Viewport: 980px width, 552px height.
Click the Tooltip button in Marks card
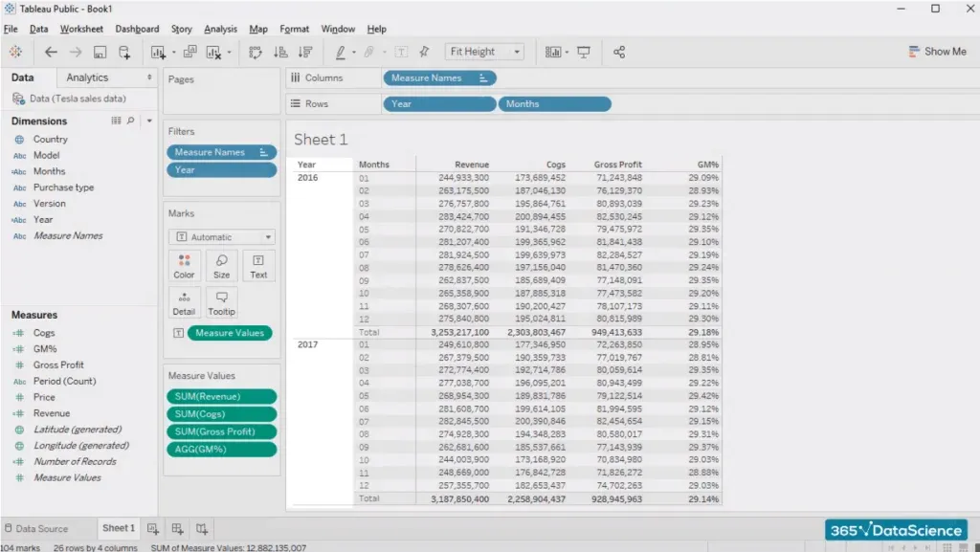[x=221, y=302]
